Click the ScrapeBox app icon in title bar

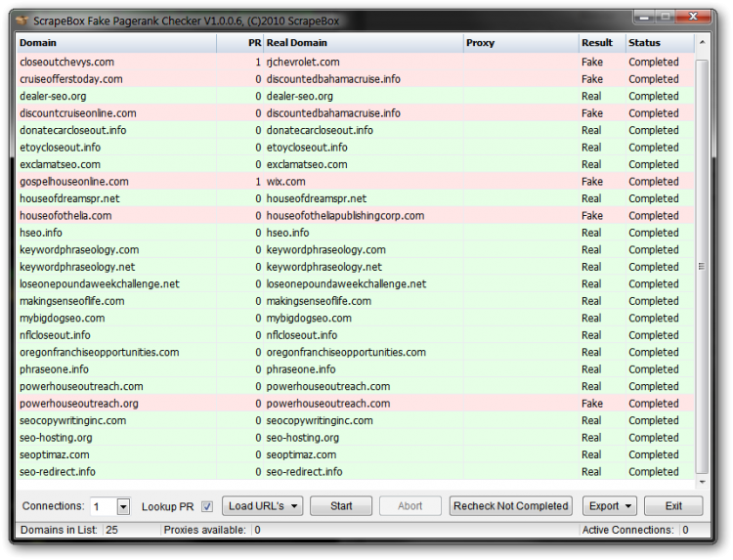(22, 21)
